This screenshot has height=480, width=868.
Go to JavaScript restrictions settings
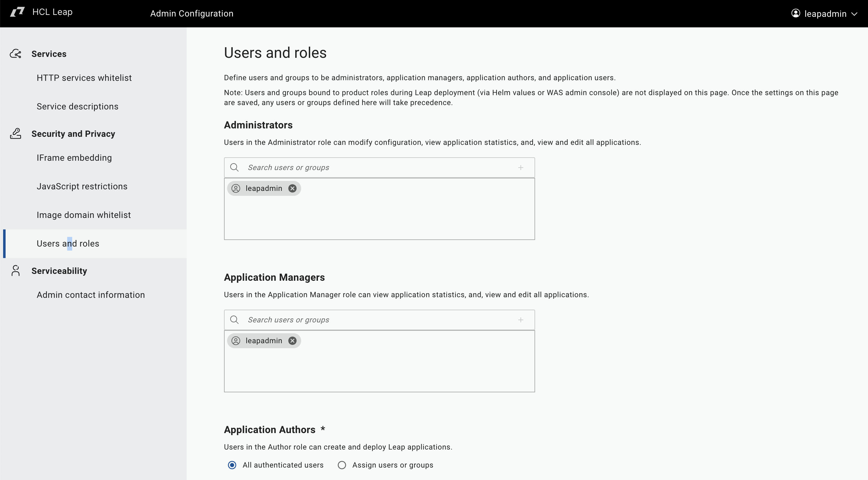pyautogui.click(x=82, y=186)
